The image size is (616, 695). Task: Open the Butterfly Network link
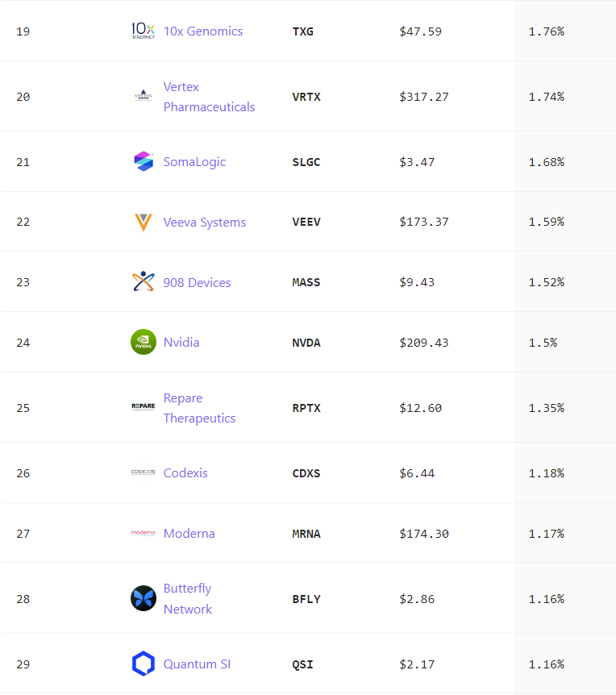point(188,598)
